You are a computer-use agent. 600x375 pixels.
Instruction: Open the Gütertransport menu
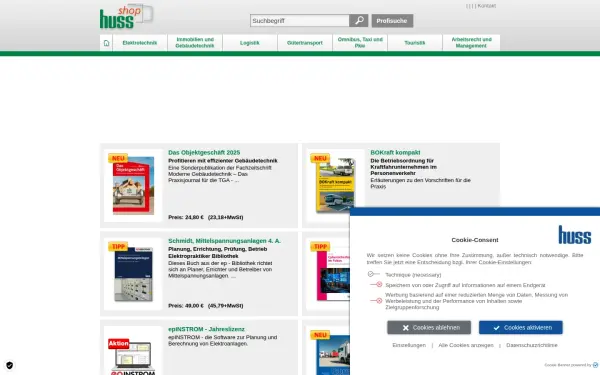point(305,43)
